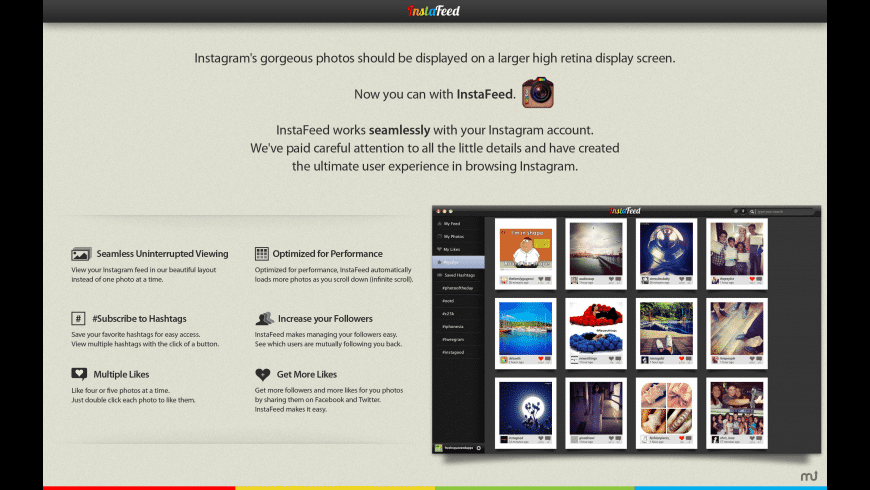
Task: Select the #tweegram hashtag
Action: tap(453, 339)
